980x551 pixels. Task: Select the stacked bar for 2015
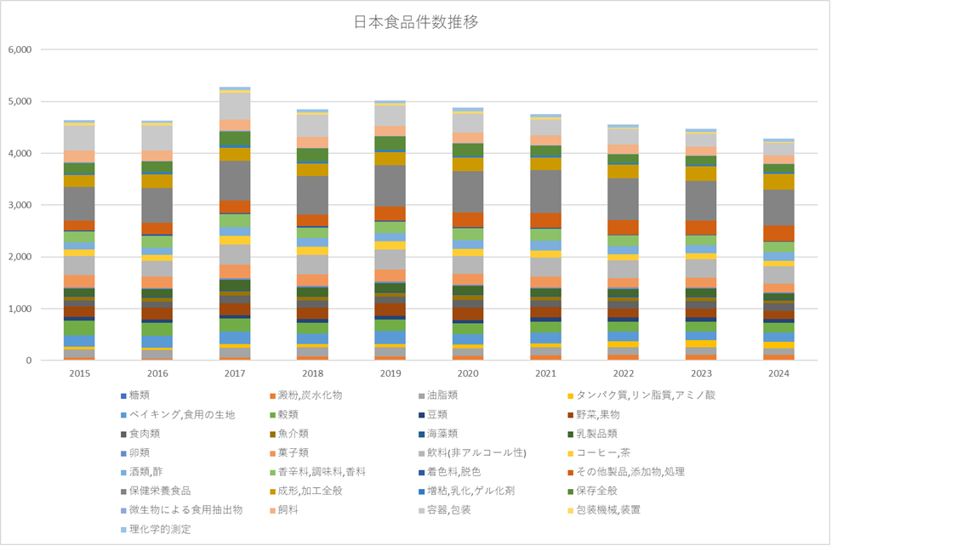[79, 255]
